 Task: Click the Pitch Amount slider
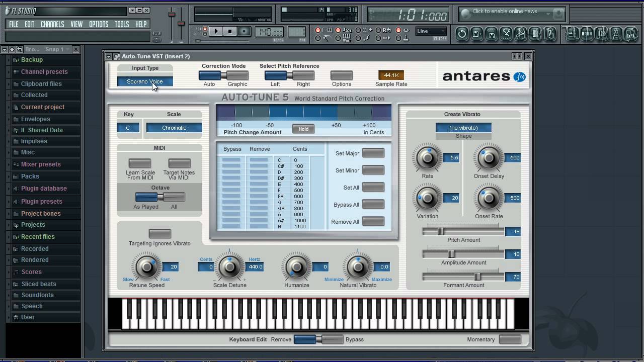(463, 231)
